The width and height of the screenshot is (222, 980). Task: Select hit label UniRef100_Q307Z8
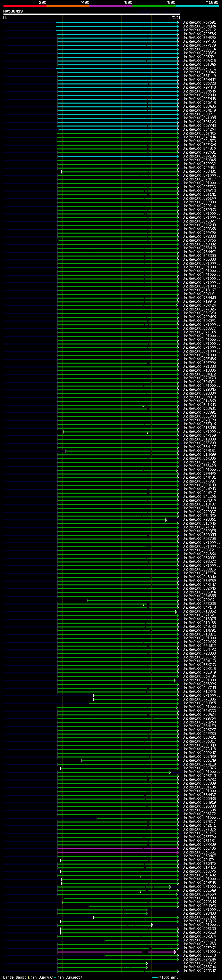point(199,84)
